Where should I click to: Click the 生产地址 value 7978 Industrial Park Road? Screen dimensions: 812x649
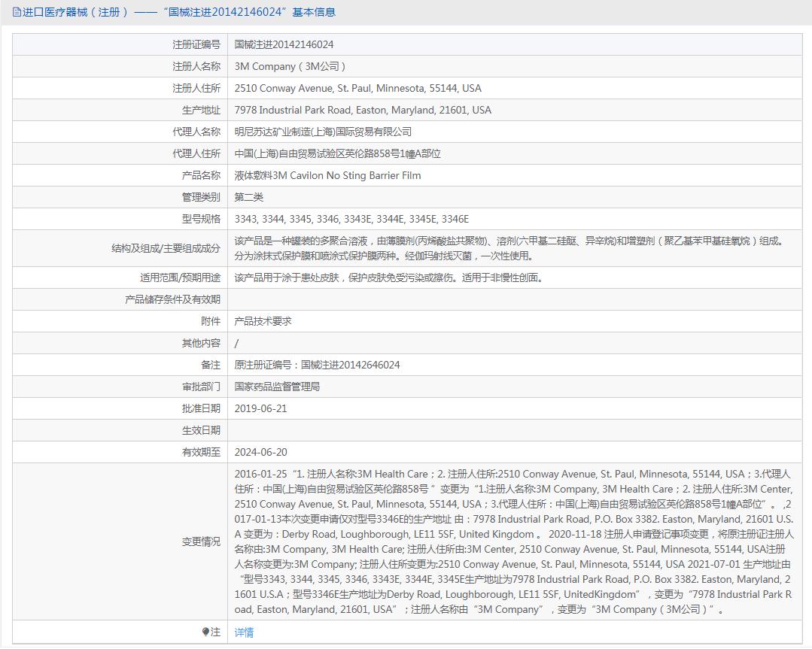[x=363, y=111]
